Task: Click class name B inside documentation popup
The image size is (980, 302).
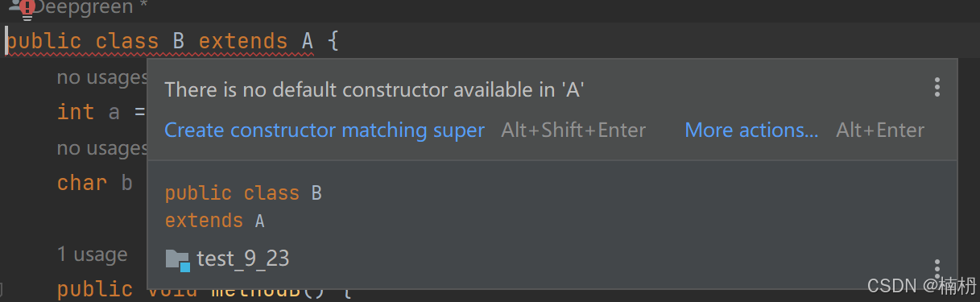Action: pos(316,193)
